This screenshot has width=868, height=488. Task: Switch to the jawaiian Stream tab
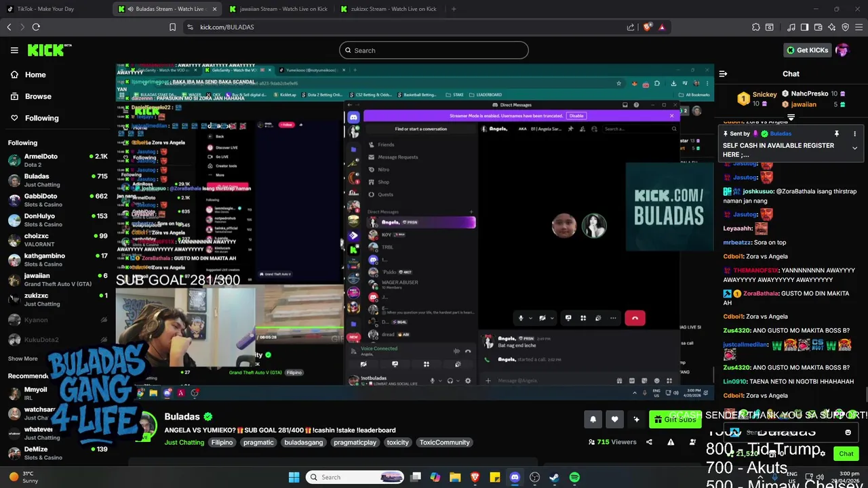click(x=278, y=9)
